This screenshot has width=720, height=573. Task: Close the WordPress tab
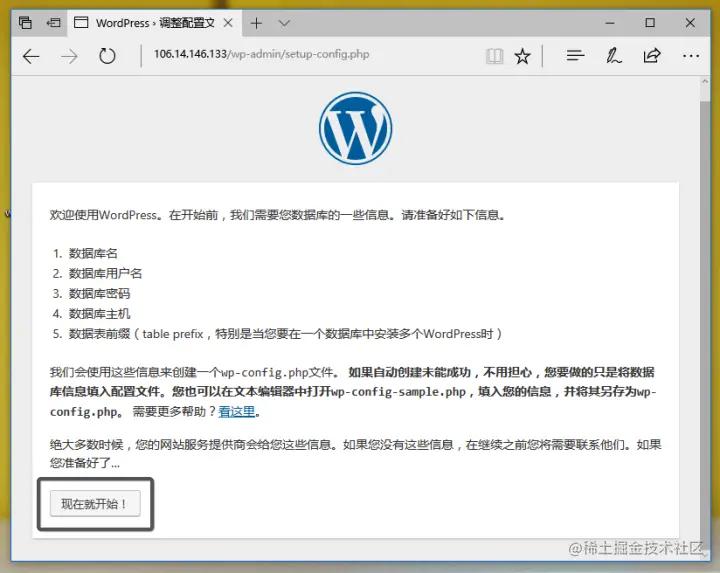pyautogui.click(x=228, y=23)
